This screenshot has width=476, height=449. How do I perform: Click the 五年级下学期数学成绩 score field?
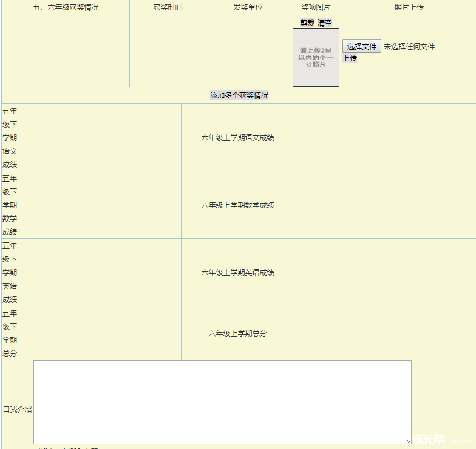100,205
